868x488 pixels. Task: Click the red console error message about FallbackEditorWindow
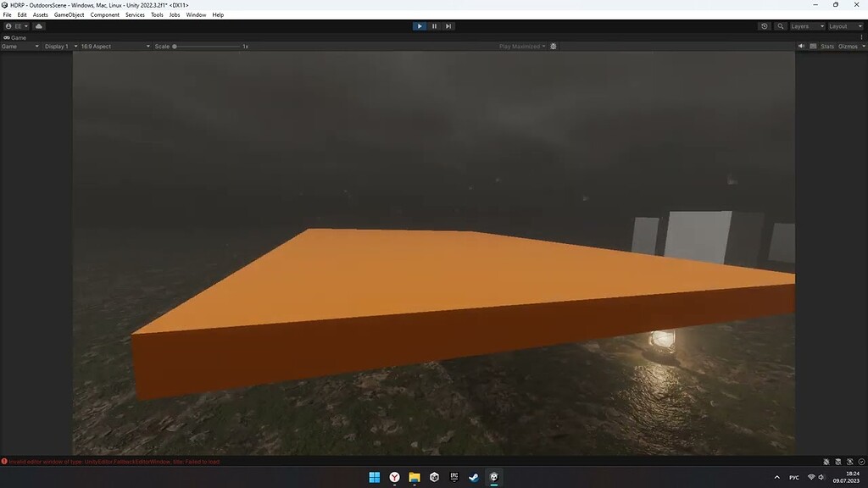110,461
